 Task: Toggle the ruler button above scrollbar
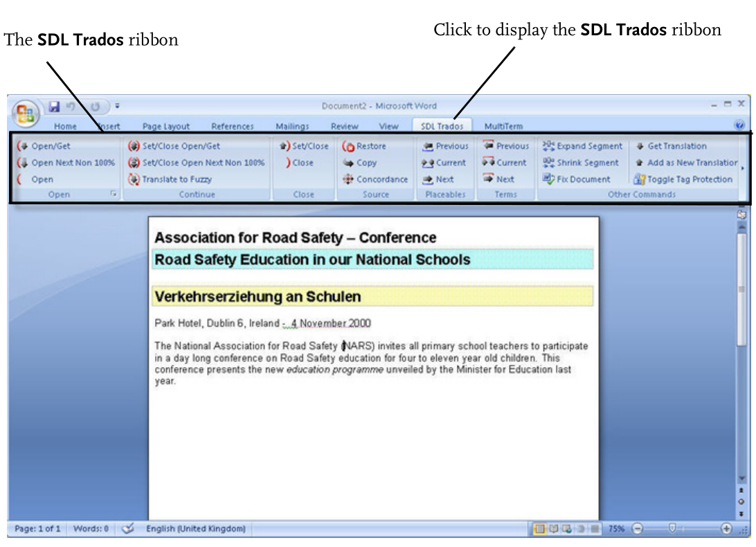click(x=741, y=214)
